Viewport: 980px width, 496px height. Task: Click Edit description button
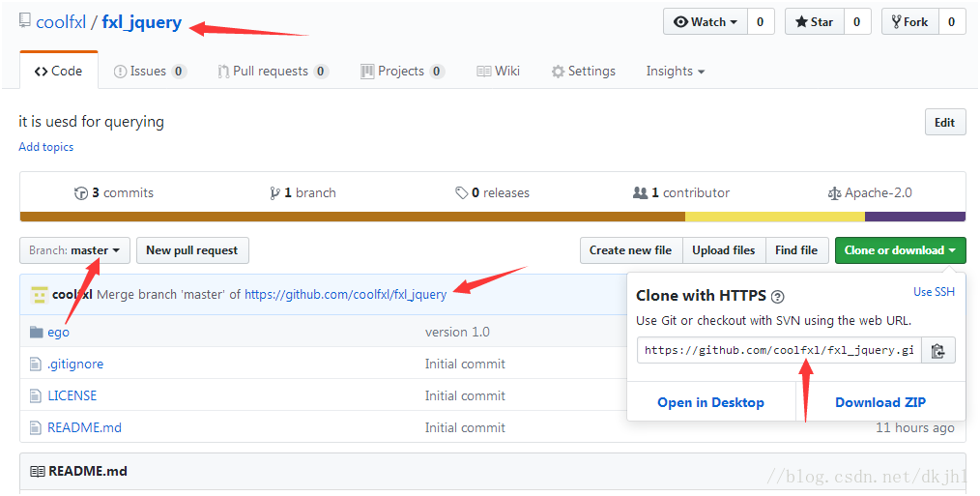(x=945, y=123)
